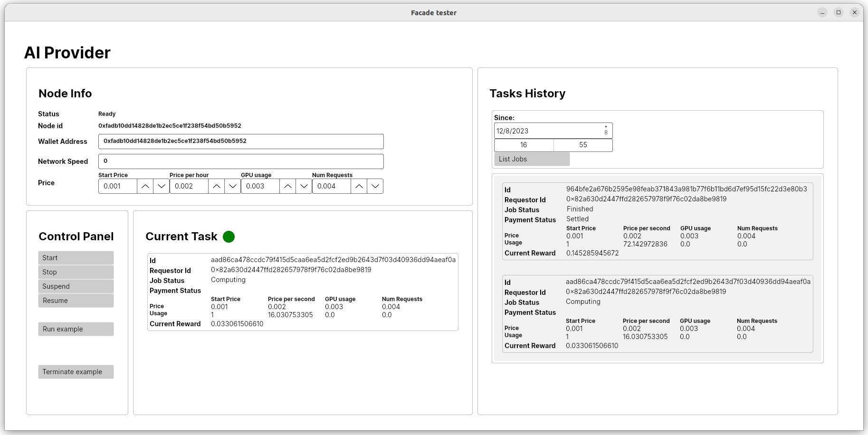Decrease Num Requests price with down arrow
The image size is (868, 435).
(375, 186)
